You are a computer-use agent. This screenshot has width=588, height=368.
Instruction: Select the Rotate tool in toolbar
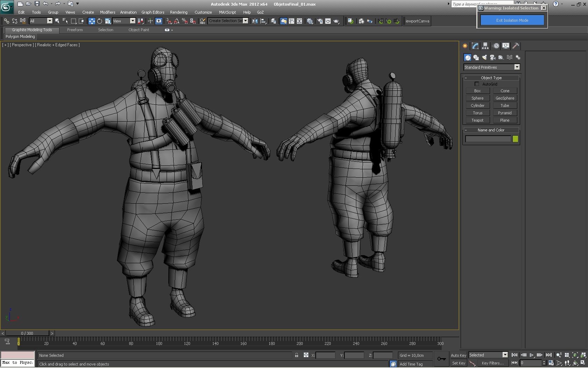[x=100, y=21]
